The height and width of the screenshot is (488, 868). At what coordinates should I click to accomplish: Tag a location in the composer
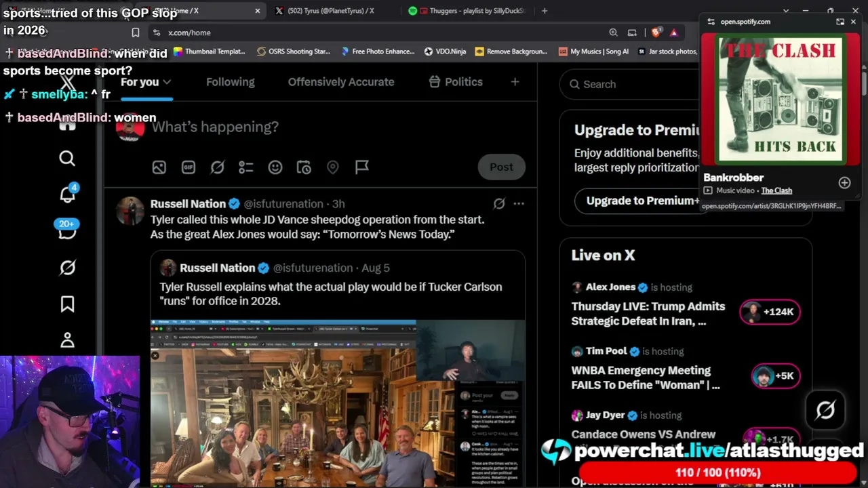(332, 167)
